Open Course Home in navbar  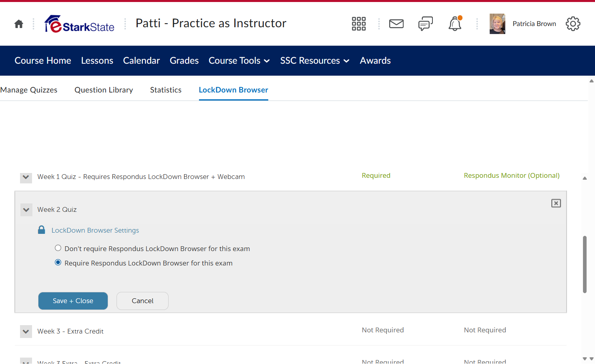pyautogui.click(x=43, y=61)
